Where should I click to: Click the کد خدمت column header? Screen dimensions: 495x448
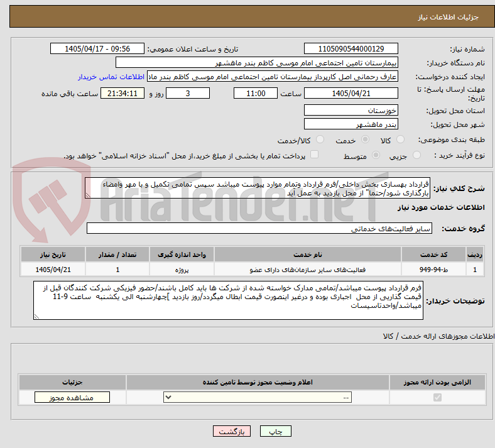[x=434, y=254]
